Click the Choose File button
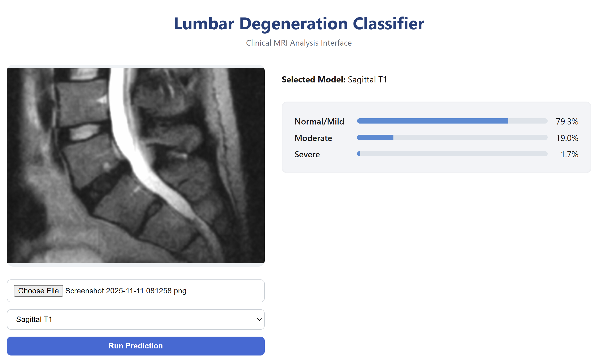 (38, 291)
